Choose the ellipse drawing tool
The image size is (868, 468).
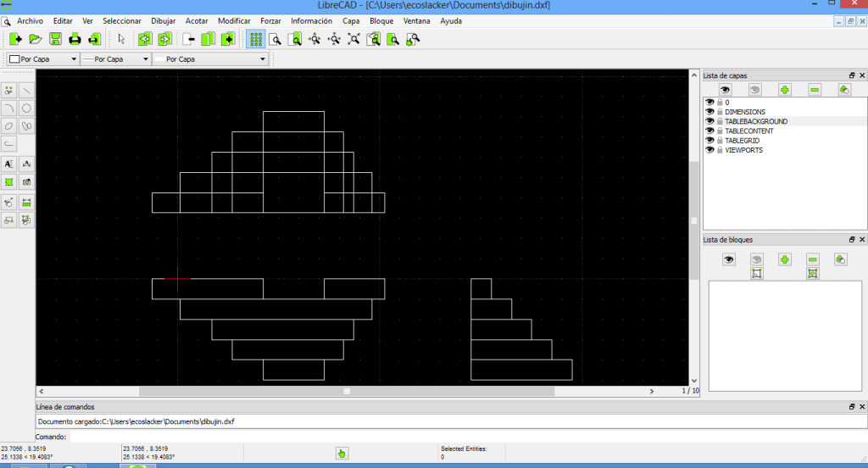(9, 125)
